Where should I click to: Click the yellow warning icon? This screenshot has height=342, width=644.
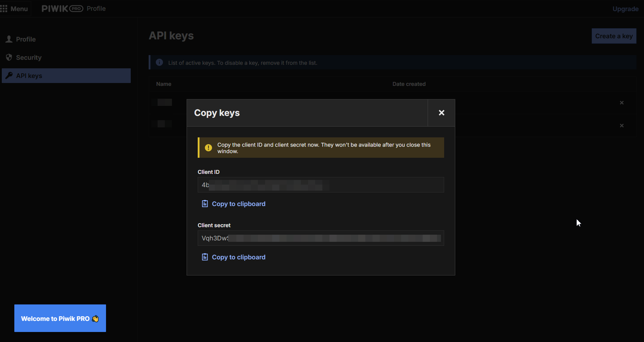[208, 148]
